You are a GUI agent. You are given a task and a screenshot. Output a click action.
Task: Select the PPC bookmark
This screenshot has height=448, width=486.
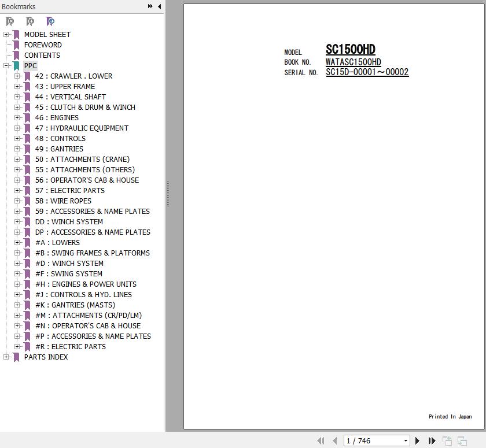tap(30, 66)
